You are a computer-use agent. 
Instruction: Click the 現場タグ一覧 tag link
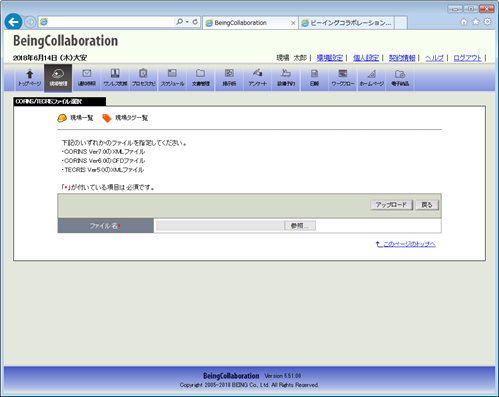coord(125,118)
